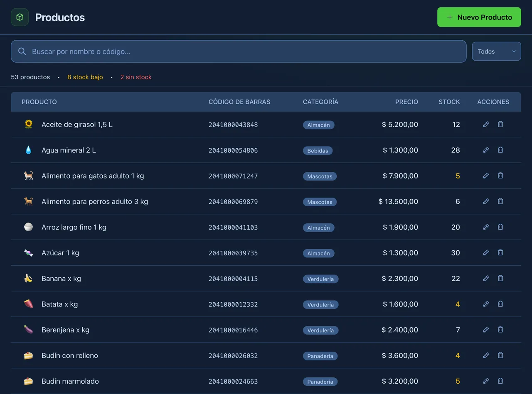Click the search magnifier icon

tap(22, 51)
